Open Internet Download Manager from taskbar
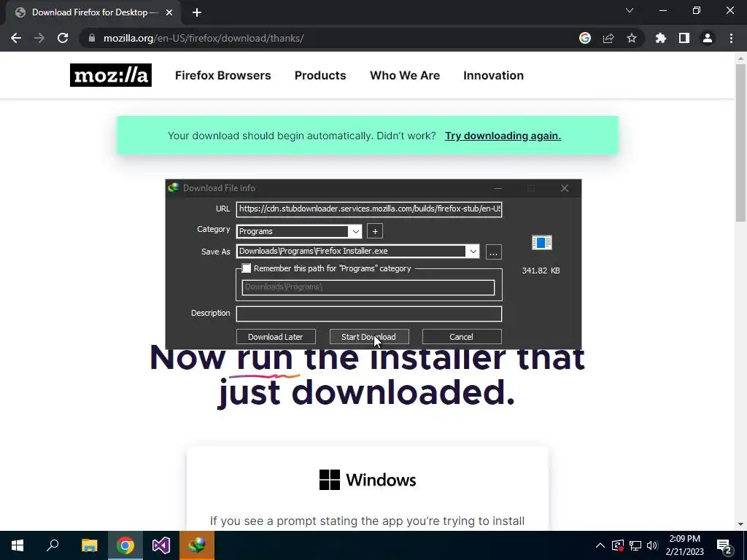Screen dimensions: 747x560 (x=197, y=545)
